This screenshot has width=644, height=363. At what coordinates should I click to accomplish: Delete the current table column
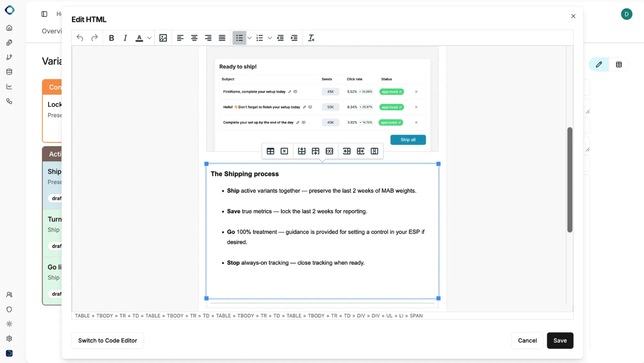coord(374,151)
